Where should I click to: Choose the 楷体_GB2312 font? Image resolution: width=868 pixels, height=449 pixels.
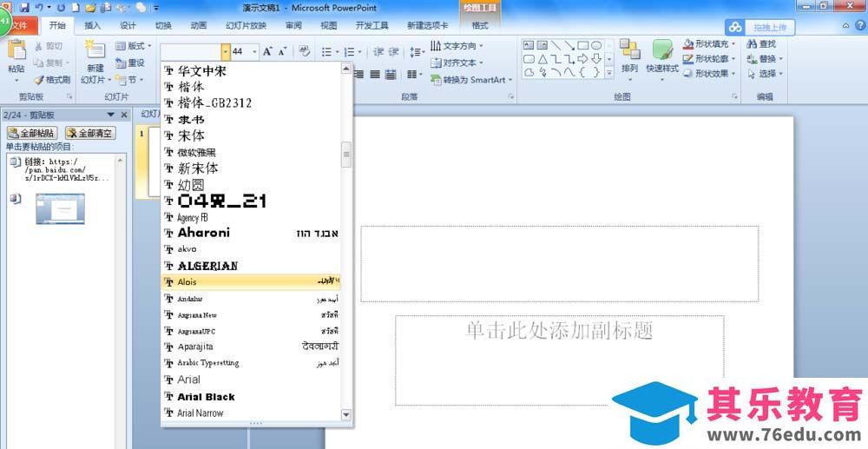[251, 103]
